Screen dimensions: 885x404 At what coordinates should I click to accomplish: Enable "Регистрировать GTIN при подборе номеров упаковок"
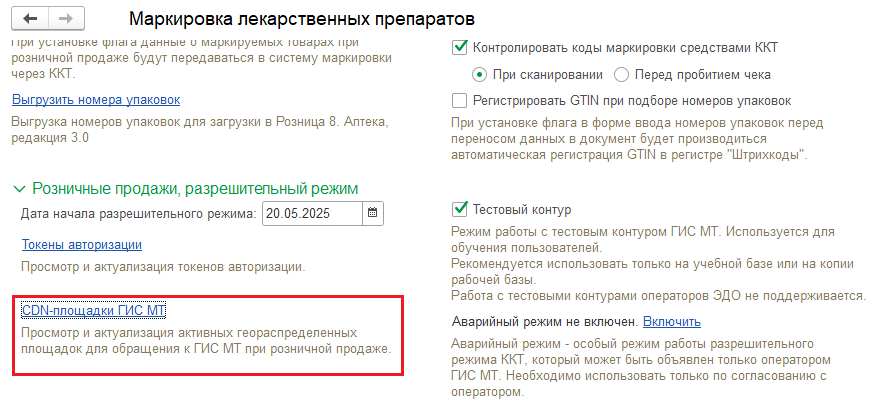pyautogui.click(x=460, y=101)
